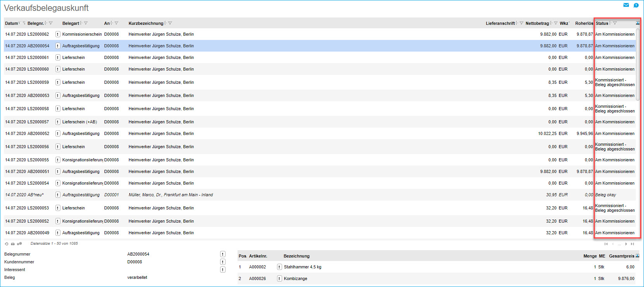Viewport: 644px width, 287px height.
Task: Go to next page of records
Action: 626,244
